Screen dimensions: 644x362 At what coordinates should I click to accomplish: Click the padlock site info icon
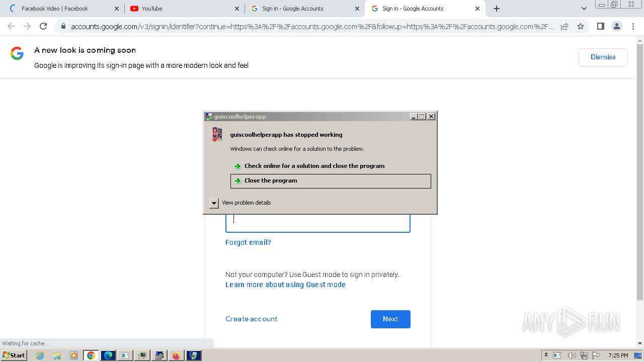[x=63, y=26]
